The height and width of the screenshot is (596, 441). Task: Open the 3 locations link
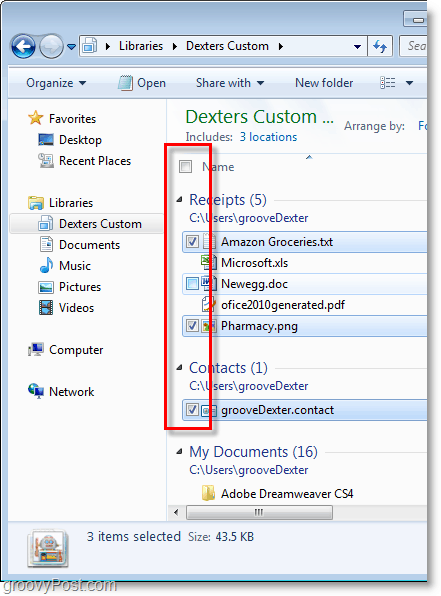pos(268,137)
